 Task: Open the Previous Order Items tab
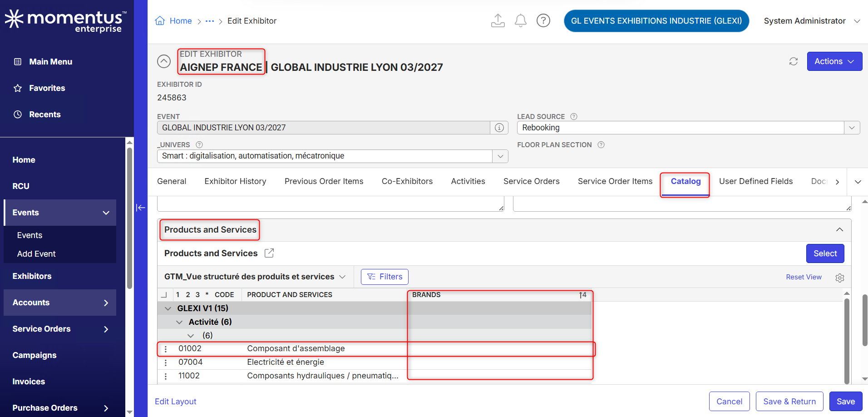coord(324,181)
